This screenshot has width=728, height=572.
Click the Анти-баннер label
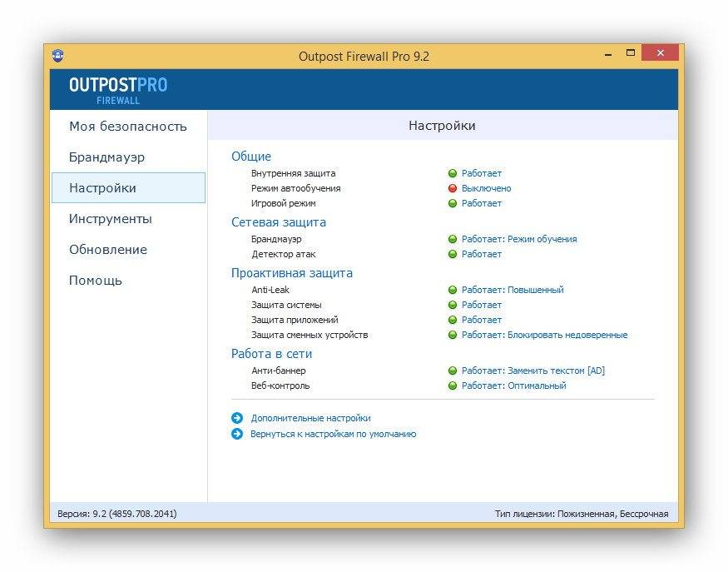click(x=279, y=371)
